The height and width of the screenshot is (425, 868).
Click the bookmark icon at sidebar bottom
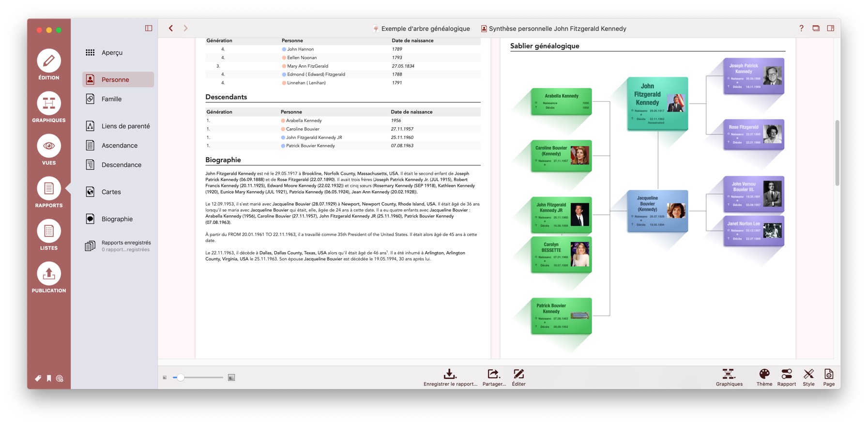tap(49, 379)
